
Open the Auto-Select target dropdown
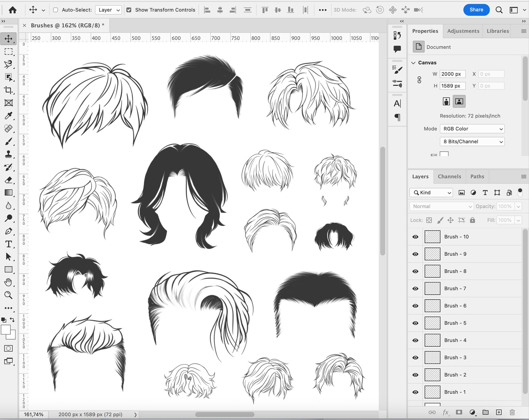[108, 10]
